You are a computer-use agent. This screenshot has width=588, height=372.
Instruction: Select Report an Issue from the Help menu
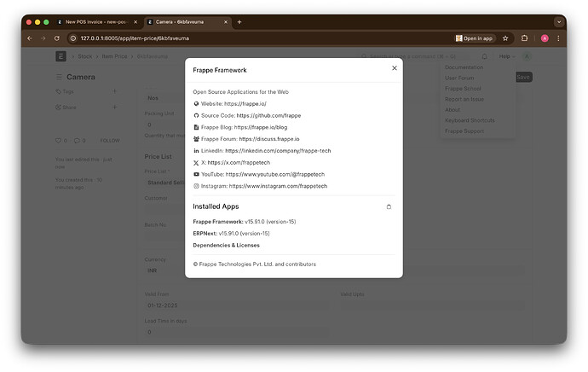click(x=464, y=99)
